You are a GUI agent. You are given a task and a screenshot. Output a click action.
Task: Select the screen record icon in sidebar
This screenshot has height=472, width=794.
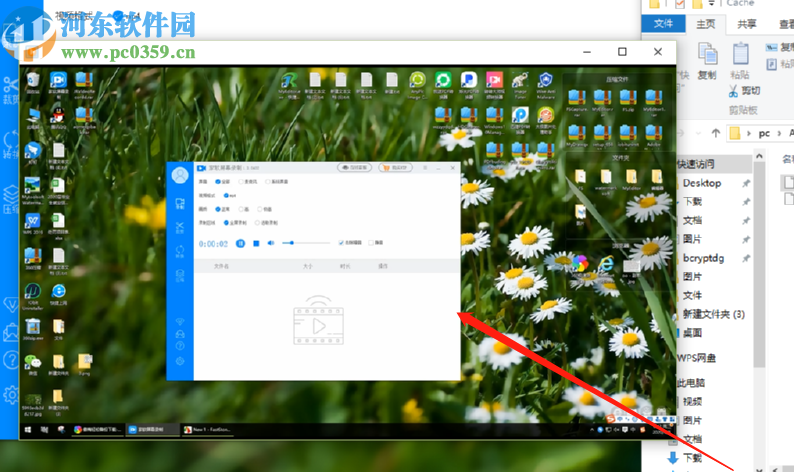click(x=180, y=202)
